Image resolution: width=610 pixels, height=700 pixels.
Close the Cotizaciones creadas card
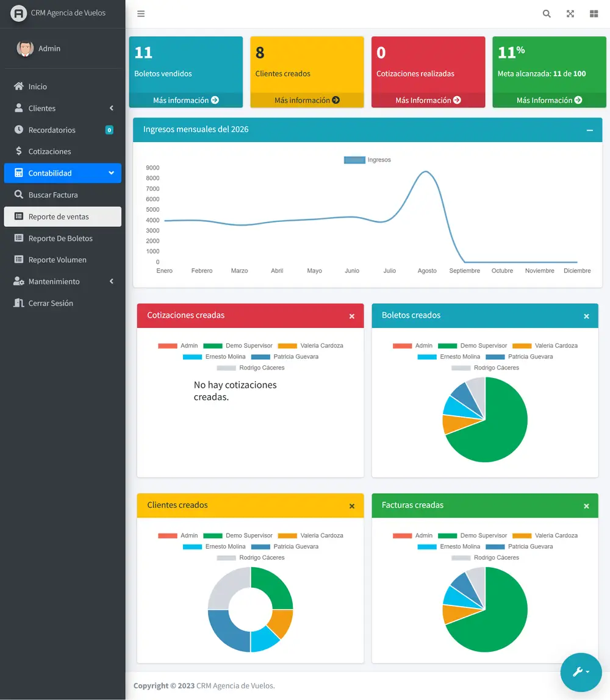click(x=352, y=316)
